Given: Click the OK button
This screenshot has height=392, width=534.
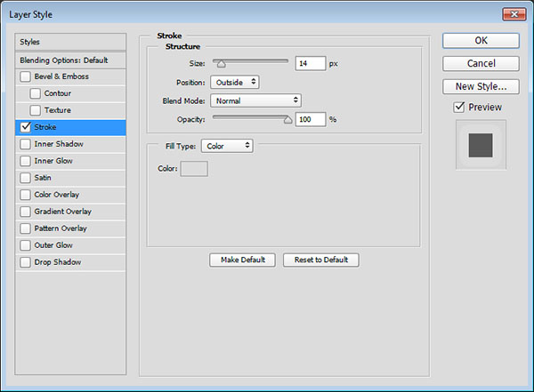Looking at the screenshot, I should coord(481,40).
